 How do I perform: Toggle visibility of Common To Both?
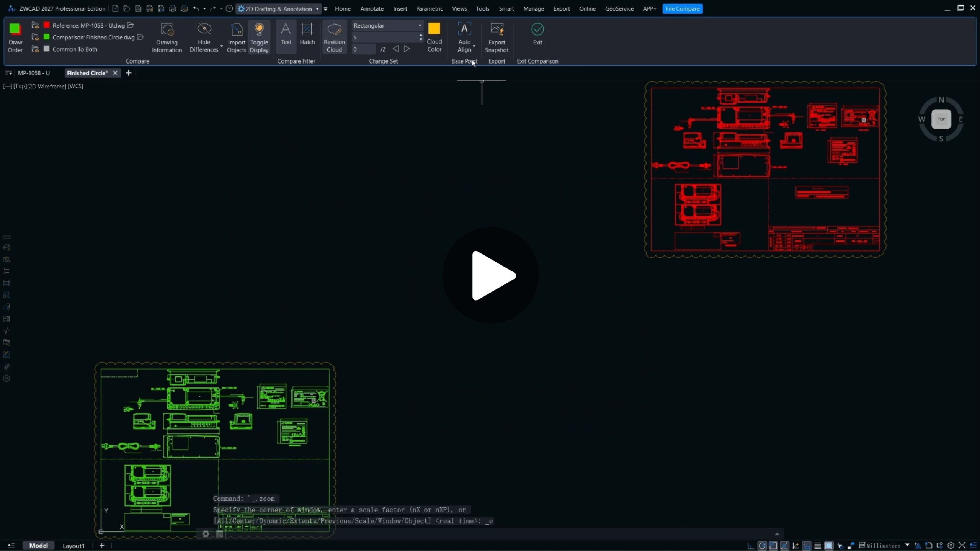pos(35,49)
